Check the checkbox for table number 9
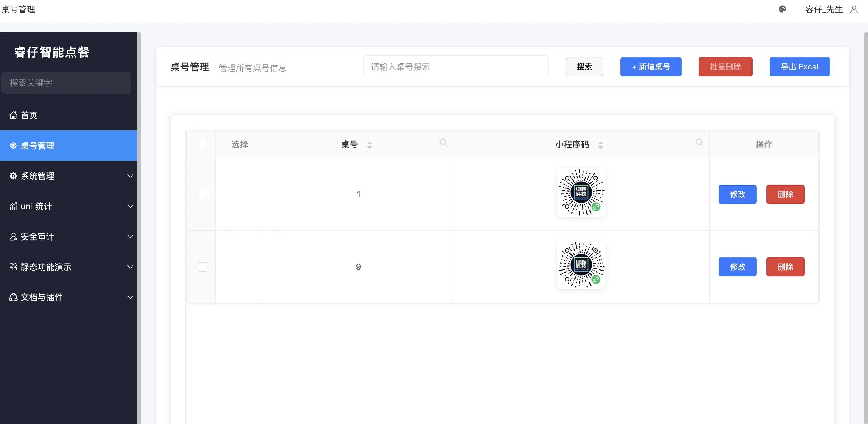 202,267
